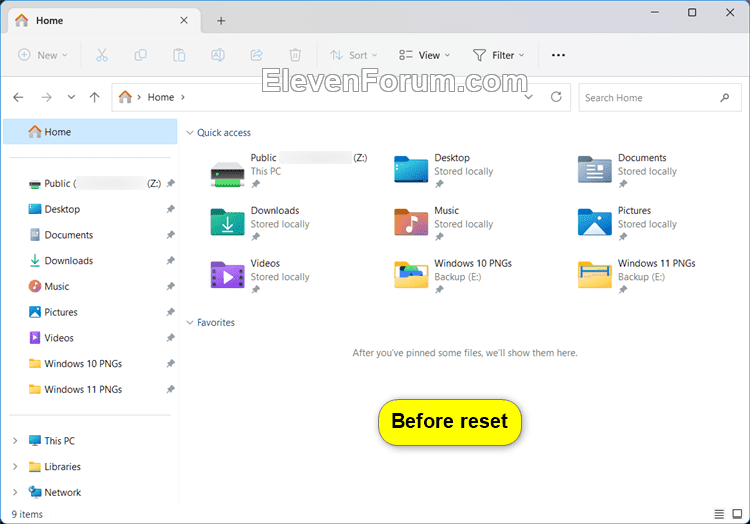
Task: Expand This PC in navigation pane
Action: [x=15, y=441]
